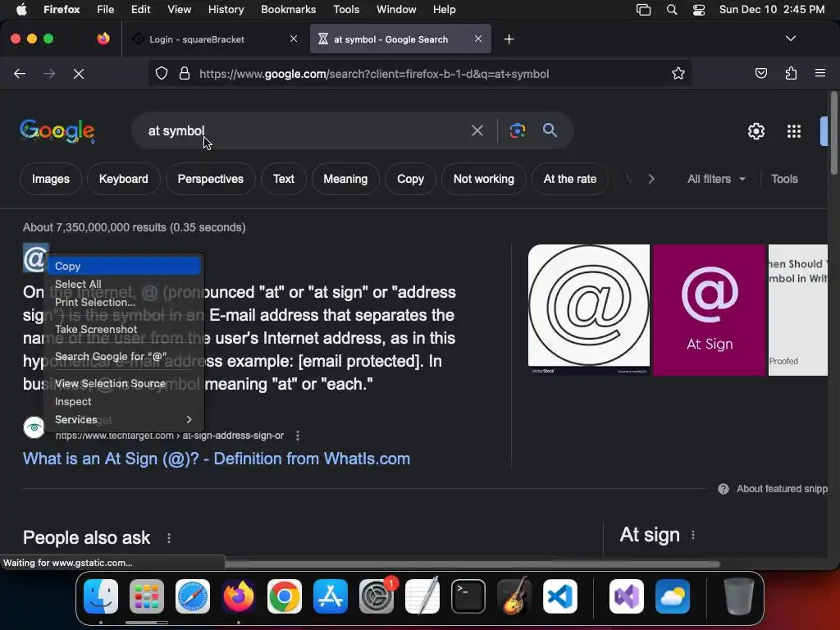Choose Take Screenshot in context menu
Viewport: 840px width, 630px height.
(x=124, y=330)
